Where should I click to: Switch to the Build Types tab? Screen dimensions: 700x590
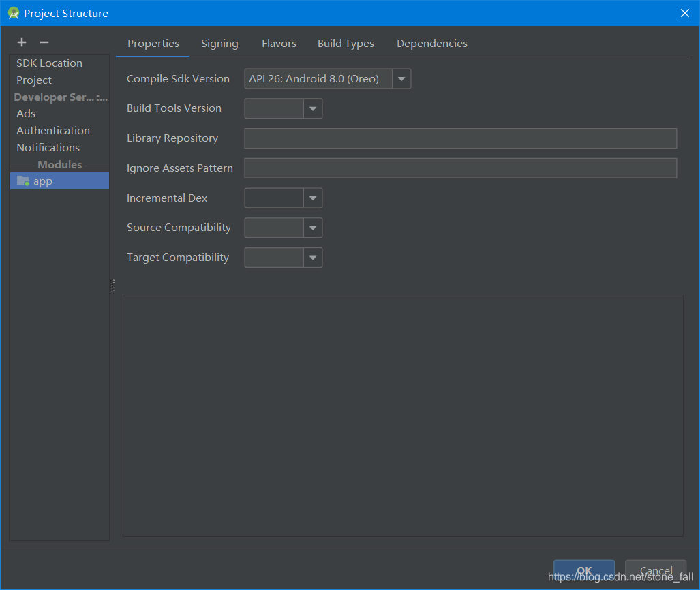346,43
